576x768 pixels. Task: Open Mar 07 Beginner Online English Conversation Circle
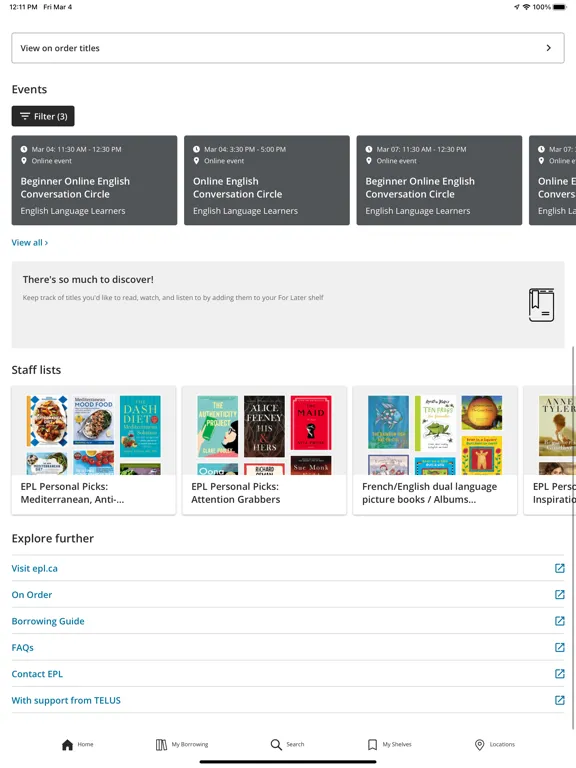[439, 180]
